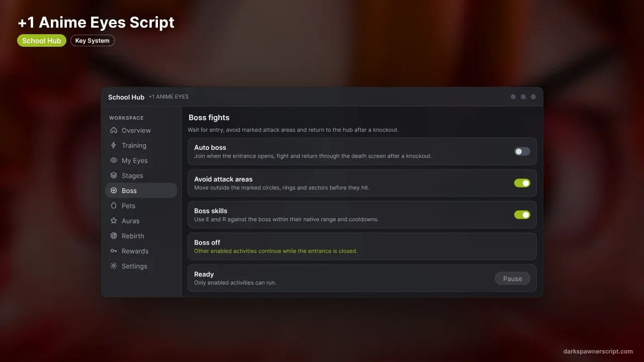Click the first window control dot
The width and height of the screenshot is (644, 362).
513,97
